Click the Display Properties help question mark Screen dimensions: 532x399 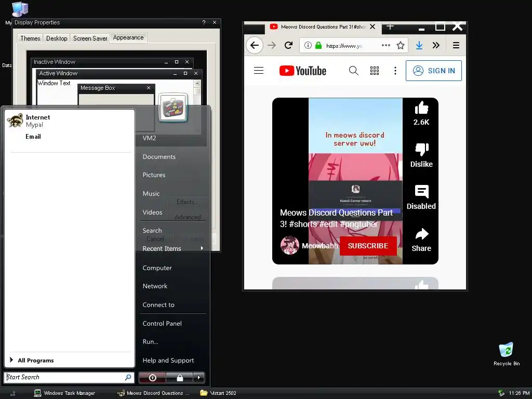(204, 22)
